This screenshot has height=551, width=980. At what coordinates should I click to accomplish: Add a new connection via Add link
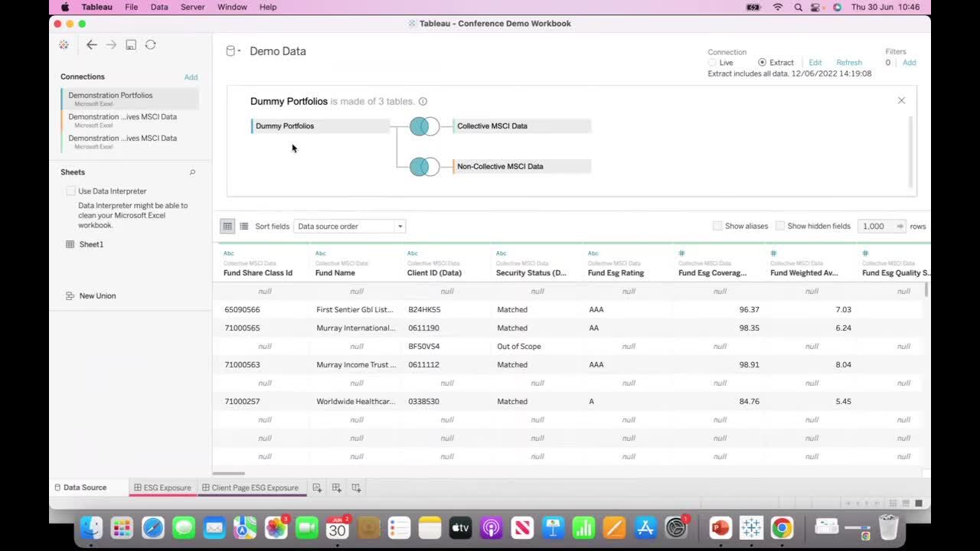pos(191,77)
